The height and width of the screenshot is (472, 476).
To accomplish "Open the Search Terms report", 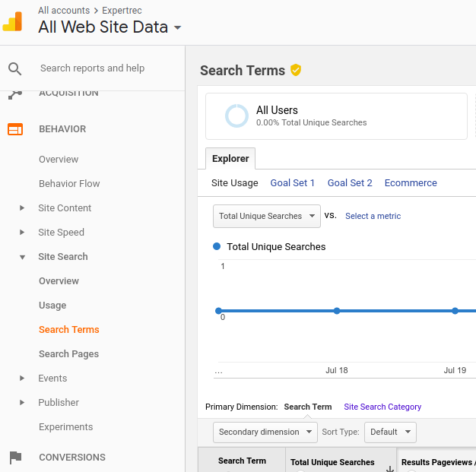I will click(x=69, y=330).
